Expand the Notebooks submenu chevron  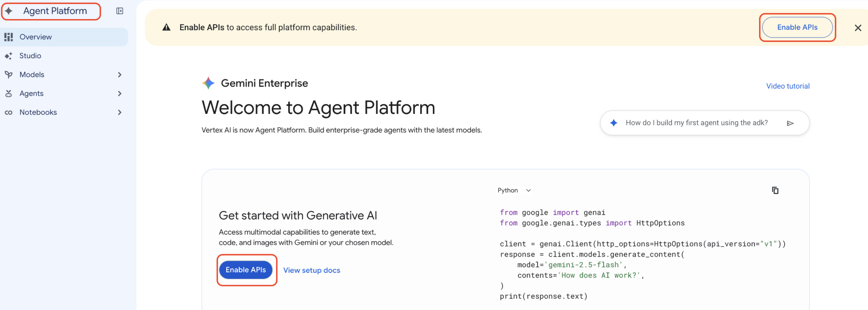[120, 112]
